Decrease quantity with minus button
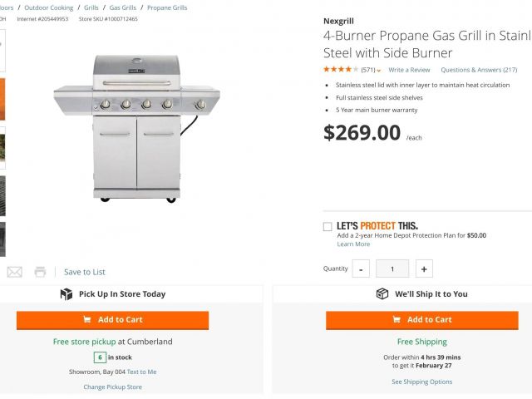This screenshot has width=532, height=399. point(361,268)
